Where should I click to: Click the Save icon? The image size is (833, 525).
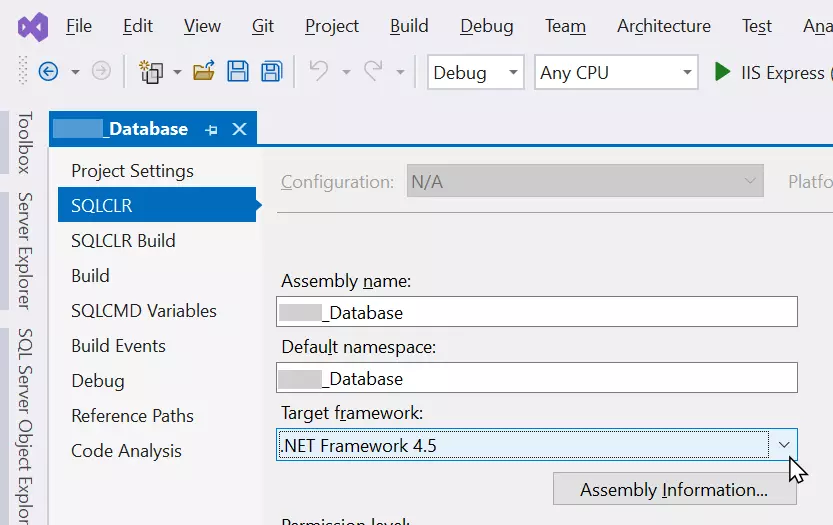click(237, 71)
